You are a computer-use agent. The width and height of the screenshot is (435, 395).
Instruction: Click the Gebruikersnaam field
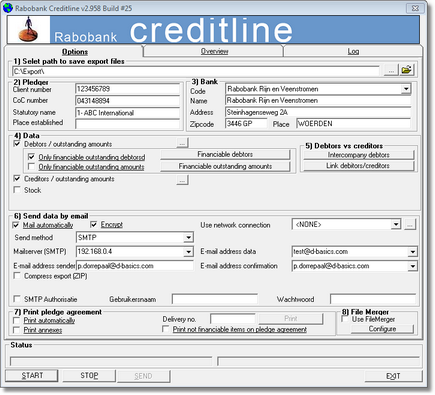(x=215, y=299)
